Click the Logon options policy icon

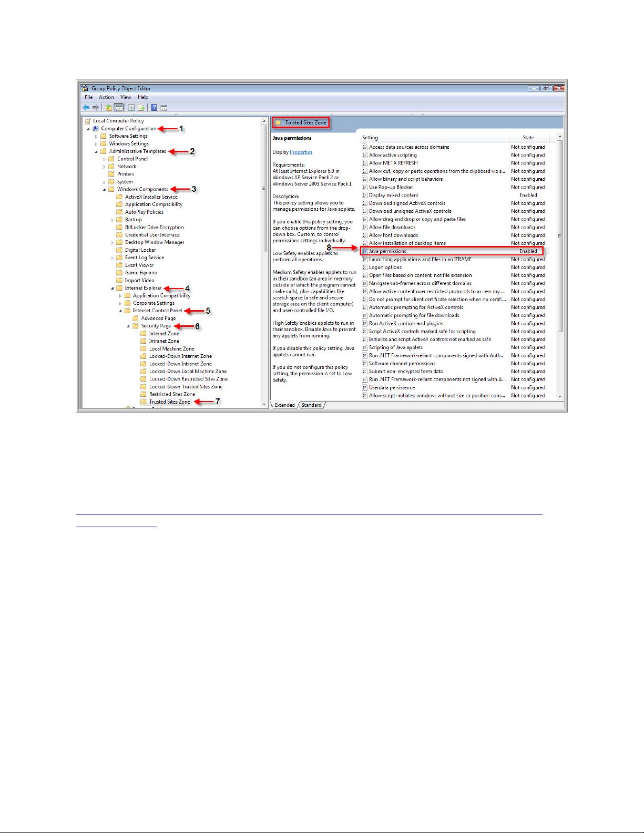(x=364, y=268)
